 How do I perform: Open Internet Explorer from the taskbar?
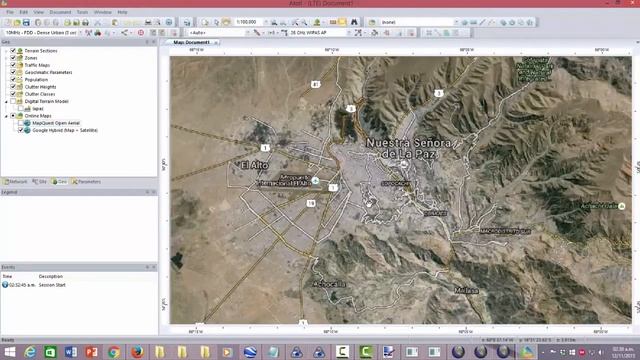point(30,351)
